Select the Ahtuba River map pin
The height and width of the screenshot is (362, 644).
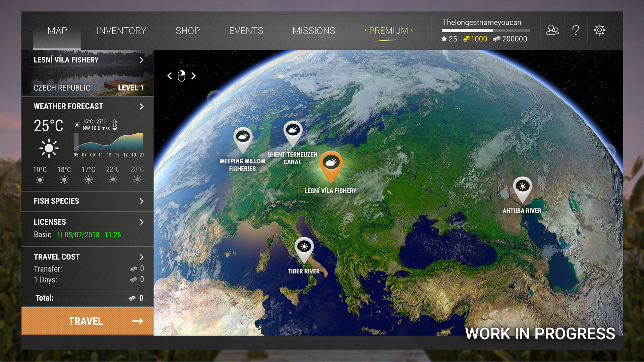point(522,187)
